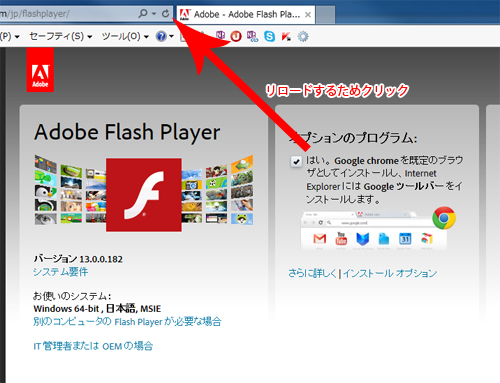Open the IT 管理者または OEM の場合 link

(x=93, y=346)
